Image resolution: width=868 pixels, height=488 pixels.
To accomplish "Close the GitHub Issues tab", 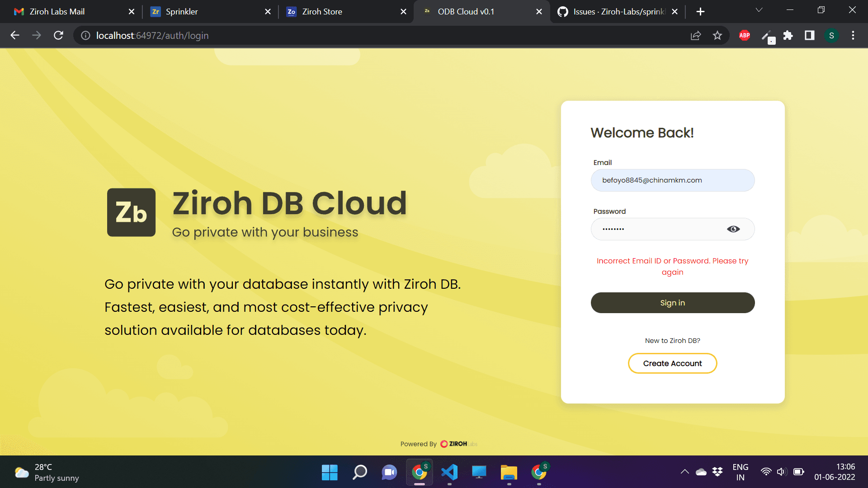I will [675, 12].
